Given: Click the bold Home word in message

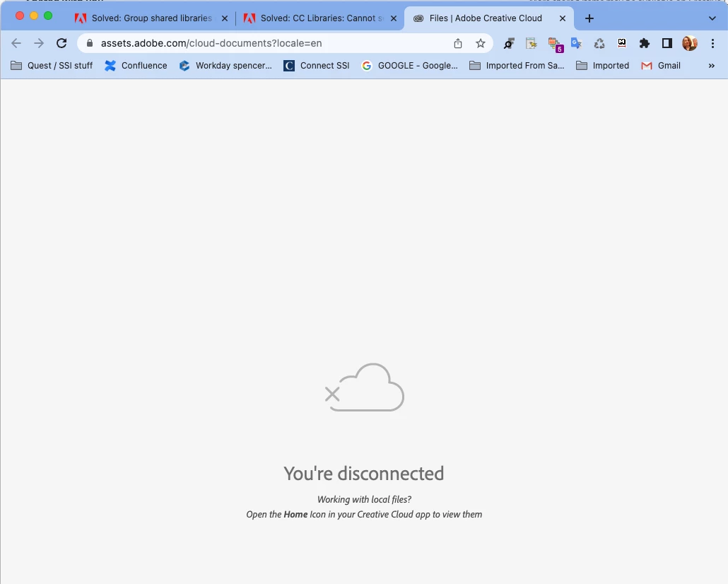Looking at the screenshot, I should tap(295, 514).
